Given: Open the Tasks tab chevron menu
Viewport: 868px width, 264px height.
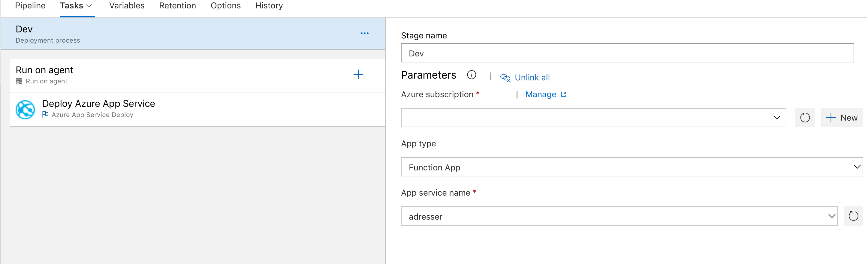Looking at the screenshot, I should click(x=89, y=6).
